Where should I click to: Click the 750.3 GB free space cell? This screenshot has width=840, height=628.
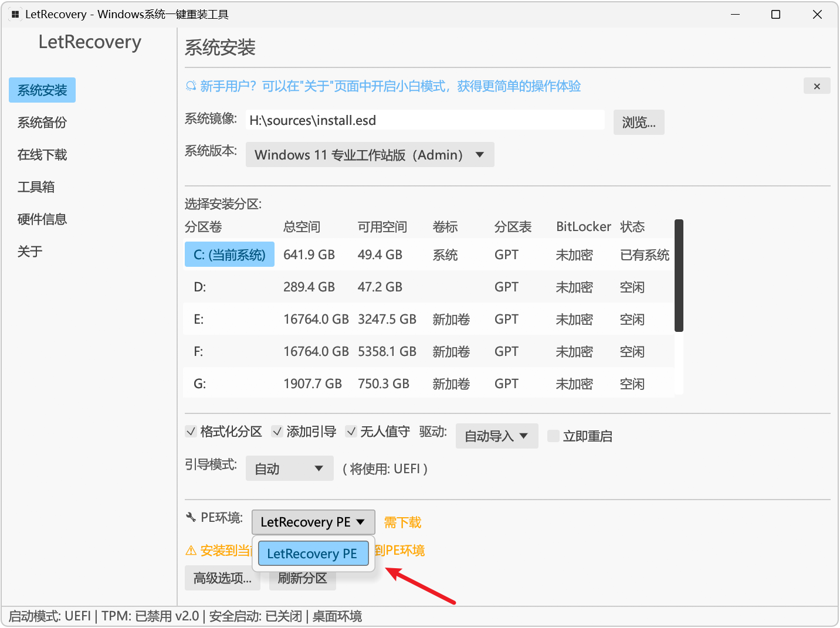[x=384, y=383]
